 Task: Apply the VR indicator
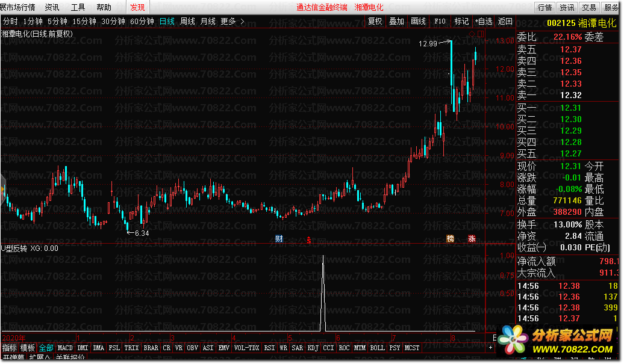pyautogui.click(x=179, y=348)
